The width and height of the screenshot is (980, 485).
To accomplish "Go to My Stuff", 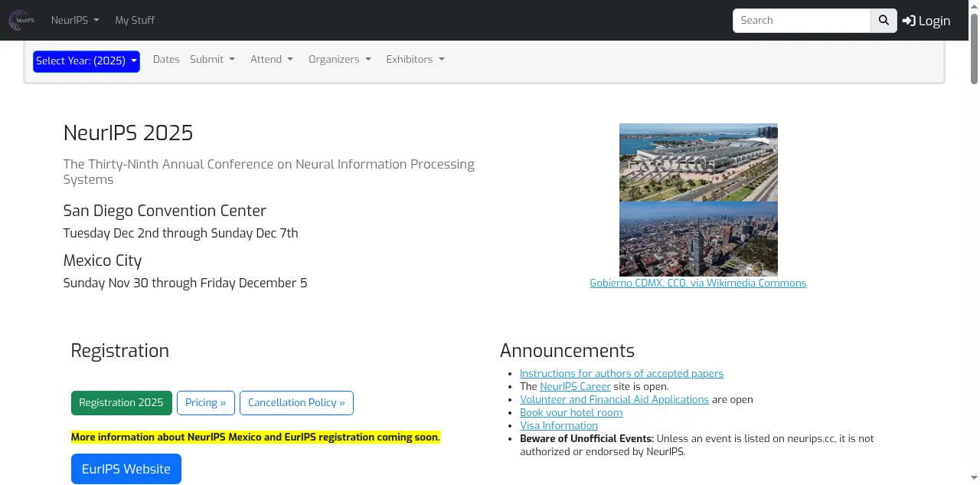I will [x=135, y=21].
